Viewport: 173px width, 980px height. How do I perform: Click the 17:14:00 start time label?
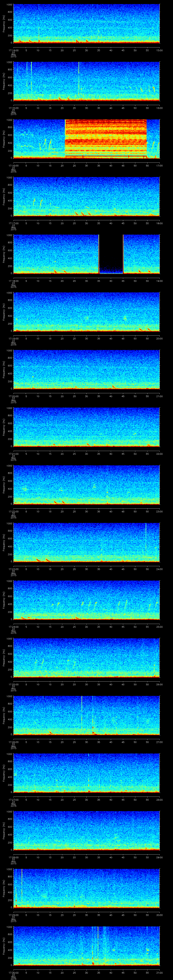13,50
